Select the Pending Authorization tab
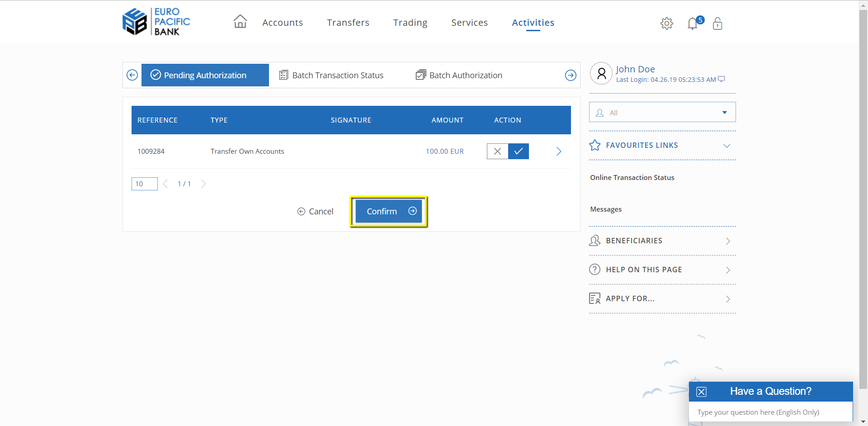Screen dimensions: 868x426 click(x=205, y=75)
